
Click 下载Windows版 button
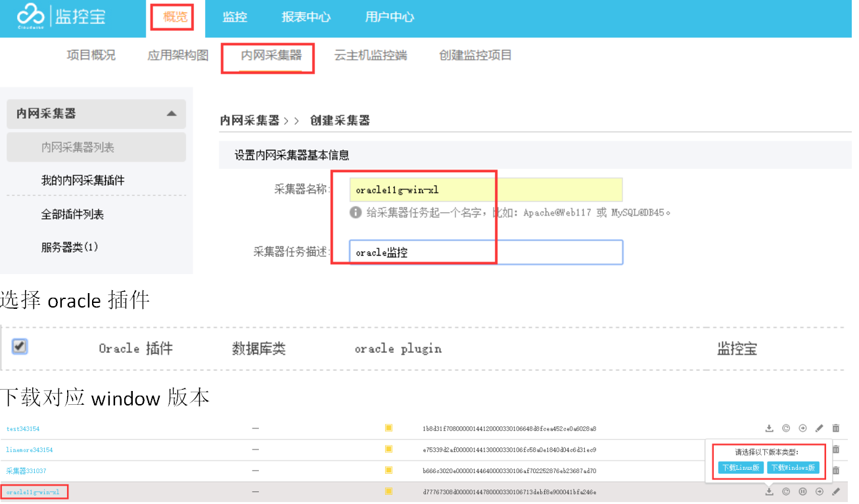(793, 468)
